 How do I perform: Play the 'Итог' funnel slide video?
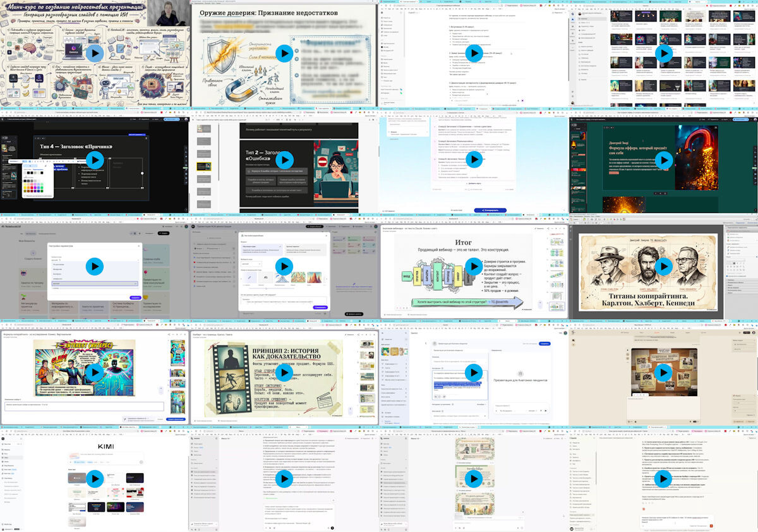(474, 266)
